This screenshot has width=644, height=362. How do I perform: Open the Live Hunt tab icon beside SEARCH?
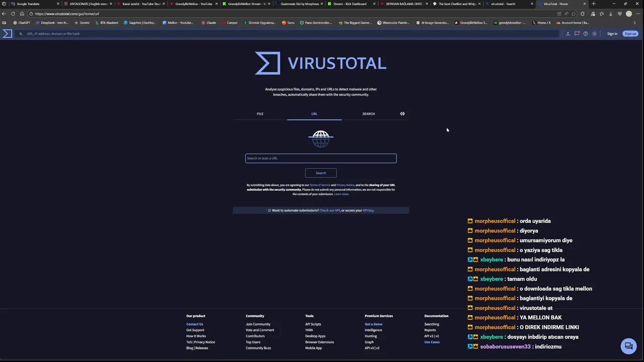coord(403,114)
